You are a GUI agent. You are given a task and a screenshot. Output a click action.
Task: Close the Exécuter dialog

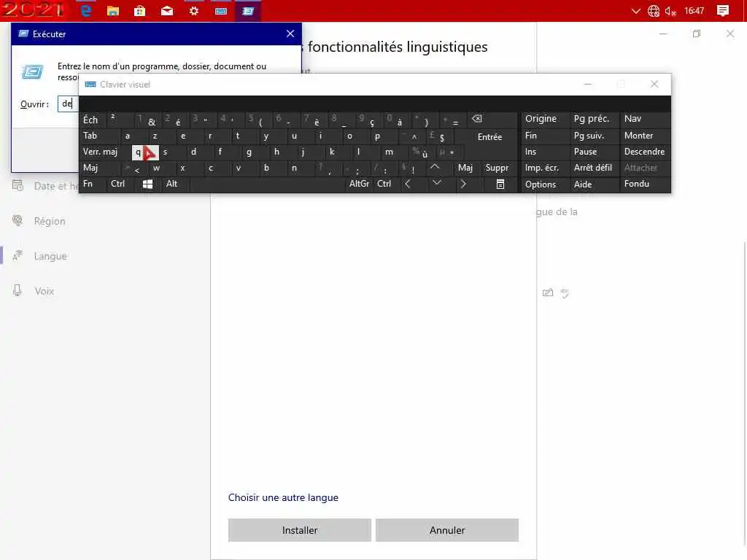290,34
